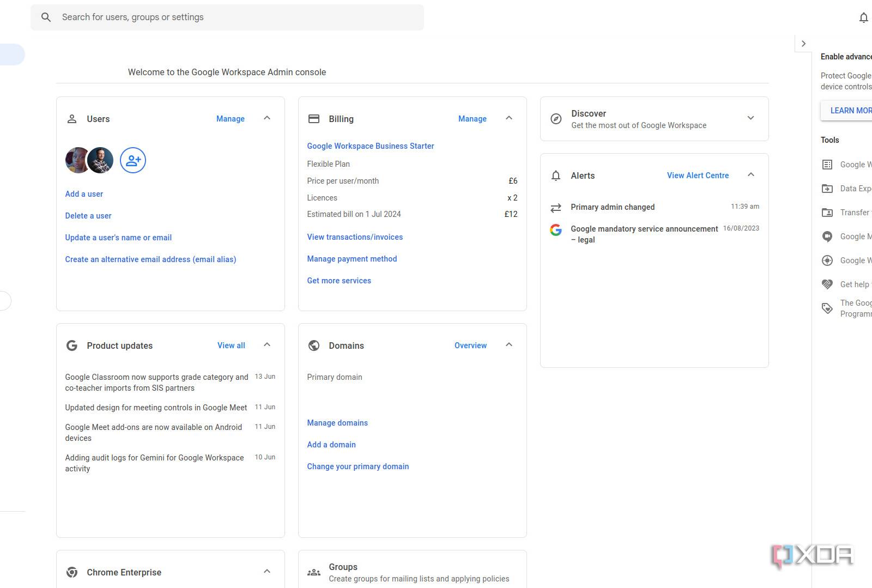Collapse the Alerts card
The height and width of the screenshot is (588, 872).
point(751,175)
